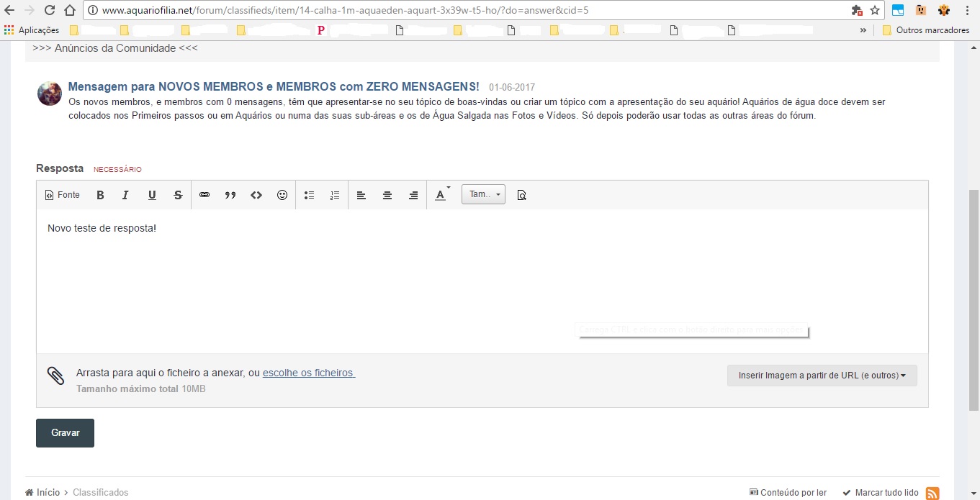Expand the Tam.. font size dropdown

483,195
